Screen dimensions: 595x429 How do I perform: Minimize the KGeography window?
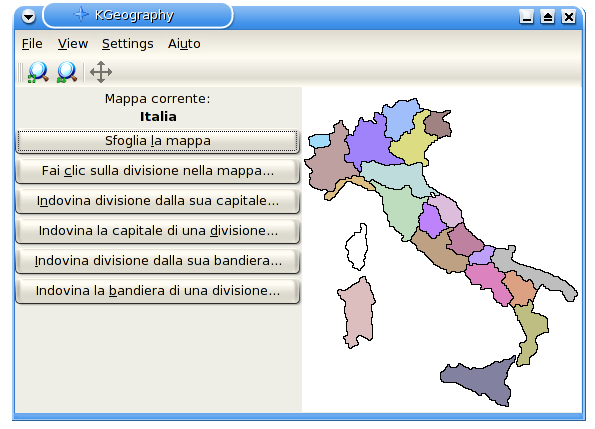[526, 17]
